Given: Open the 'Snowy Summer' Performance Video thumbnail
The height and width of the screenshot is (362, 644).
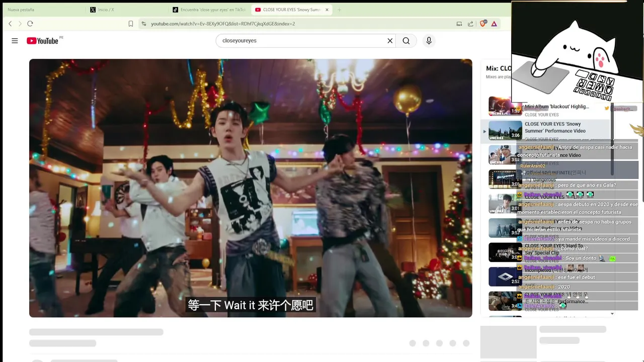Looking at the screenshot, I should 505,130.
